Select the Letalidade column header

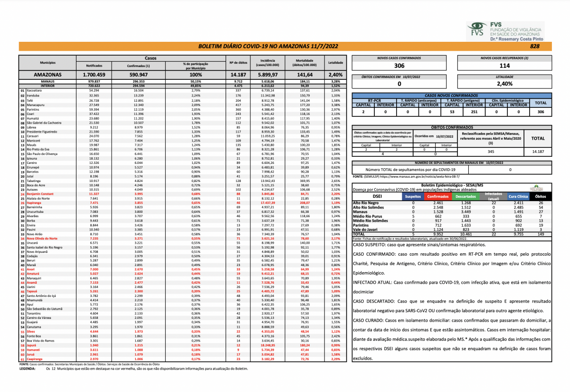point(335,63)
